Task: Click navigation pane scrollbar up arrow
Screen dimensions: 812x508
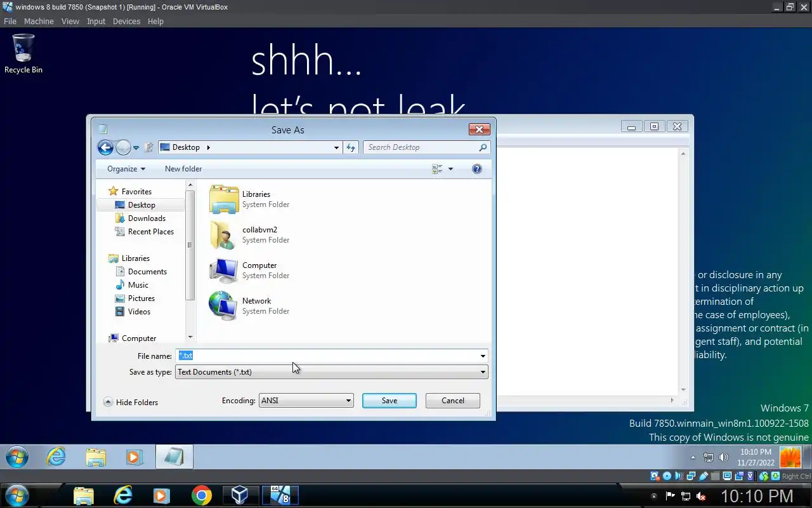Action: (x=190, y=185)
